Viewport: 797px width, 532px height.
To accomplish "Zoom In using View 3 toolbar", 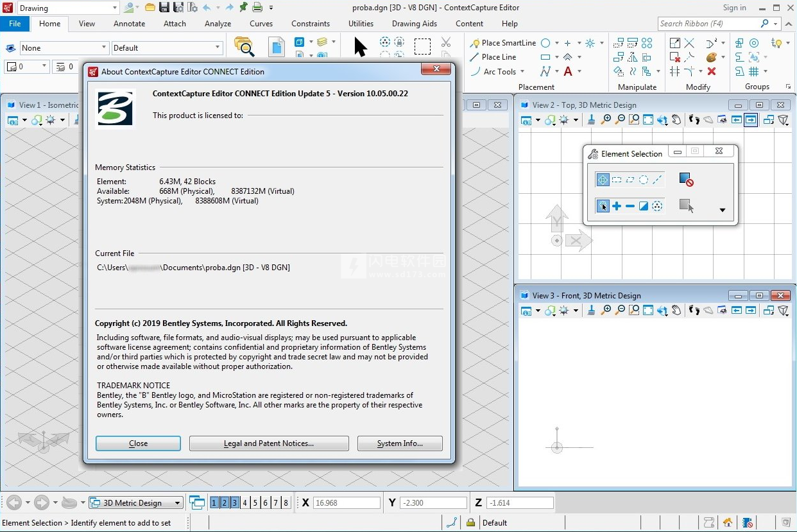I will coord(606,311).
